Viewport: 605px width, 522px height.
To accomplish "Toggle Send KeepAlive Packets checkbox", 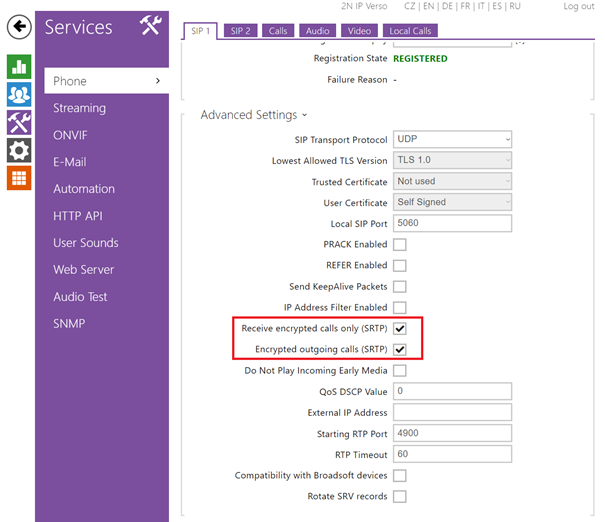I will point(400,287).
